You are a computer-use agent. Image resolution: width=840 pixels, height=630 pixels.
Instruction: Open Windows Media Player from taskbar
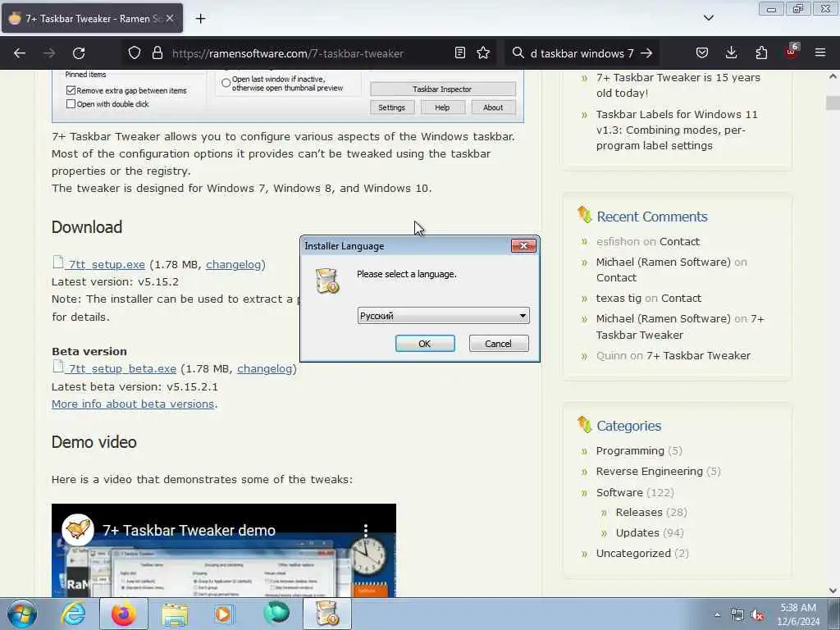(224, 614)
